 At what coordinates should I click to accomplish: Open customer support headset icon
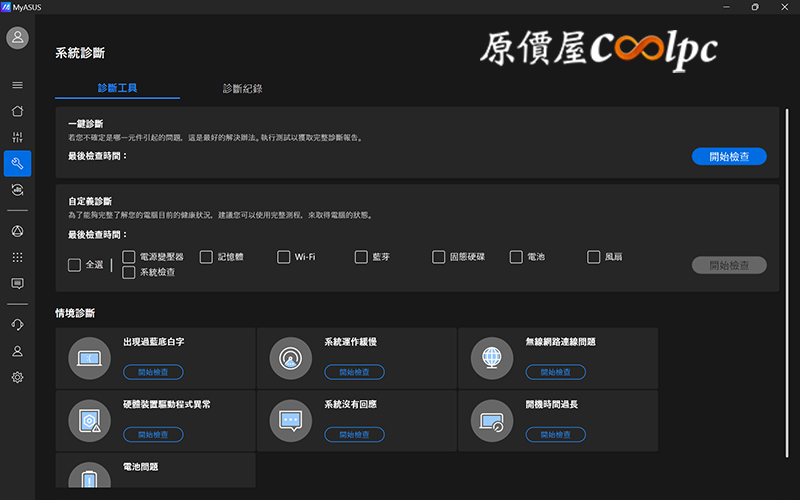[x=17, y=324]
